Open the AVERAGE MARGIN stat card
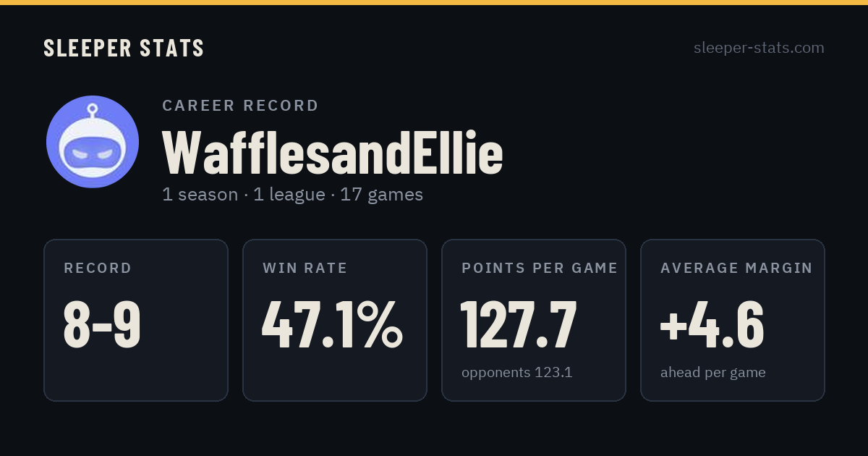 point(733,320)
